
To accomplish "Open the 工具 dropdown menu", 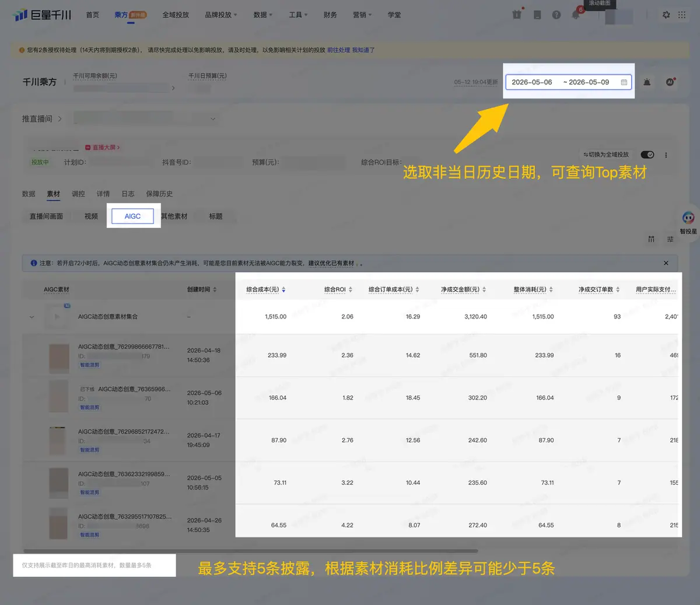I will click(x=298, y=15).
